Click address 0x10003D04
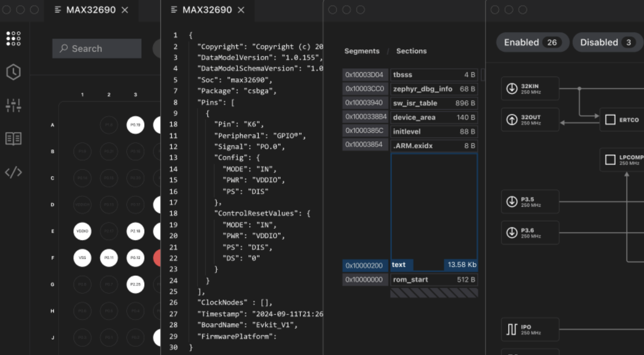The image size is (644, 355). [x=365, y=75]
